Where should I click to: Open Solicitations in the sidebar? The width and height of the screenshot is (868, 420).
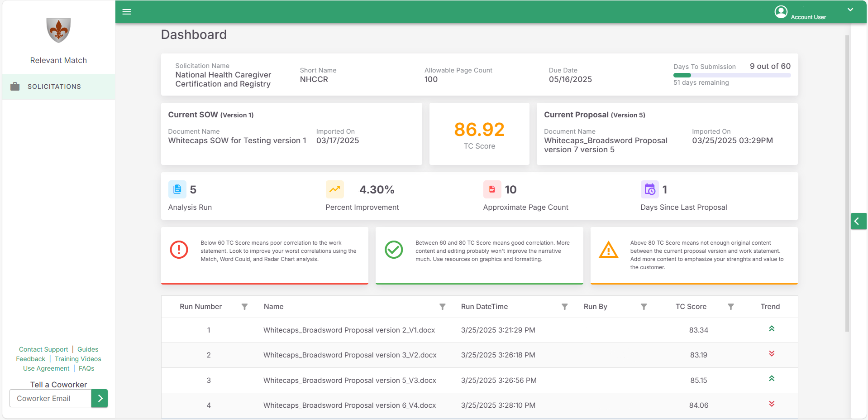pos(54,87)
